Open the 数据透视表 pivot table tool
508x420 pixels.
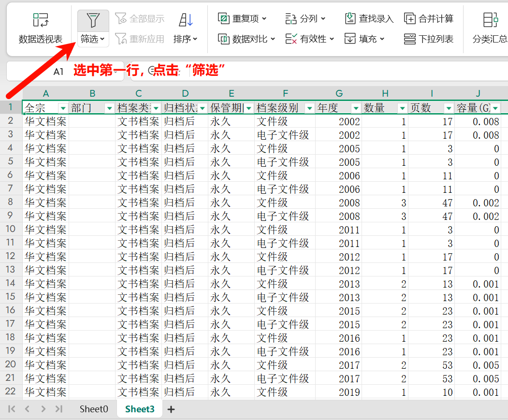41,28
